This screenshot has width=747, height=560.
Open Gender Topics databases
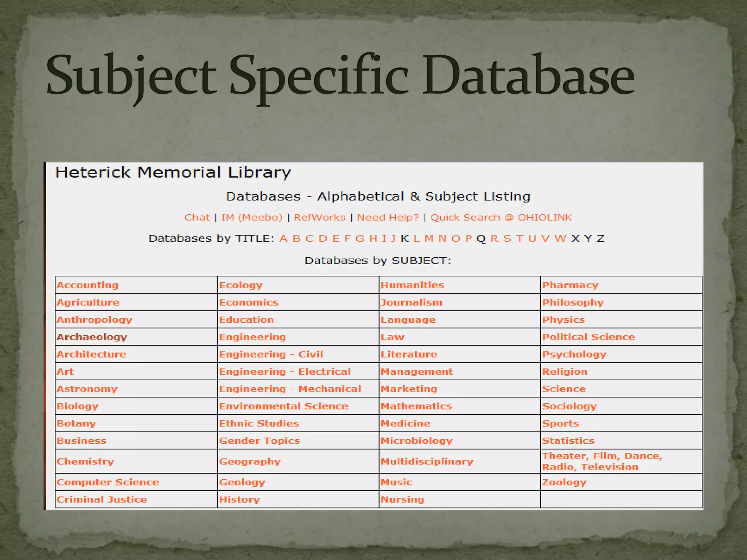(259, 441)
